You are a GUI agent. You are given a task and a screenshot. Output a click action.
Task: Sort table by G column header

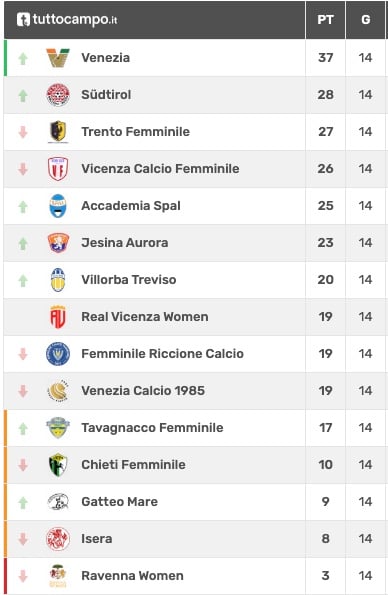[x=365, y=19]
